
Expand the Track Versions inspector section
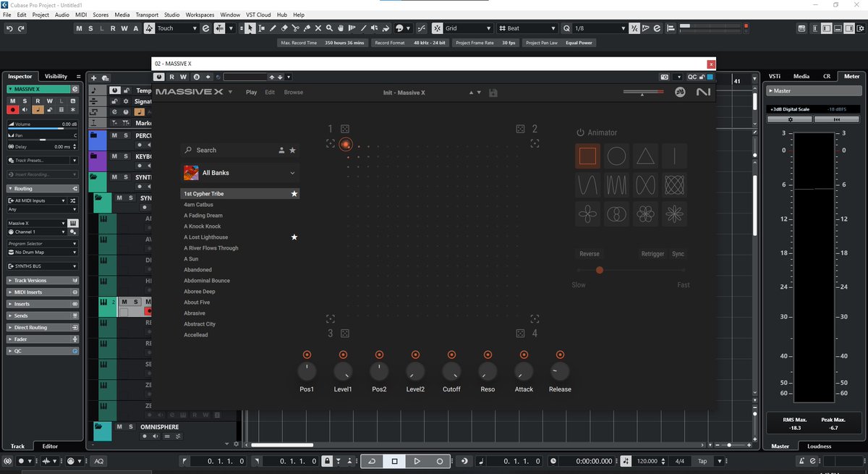click(43, 280)
